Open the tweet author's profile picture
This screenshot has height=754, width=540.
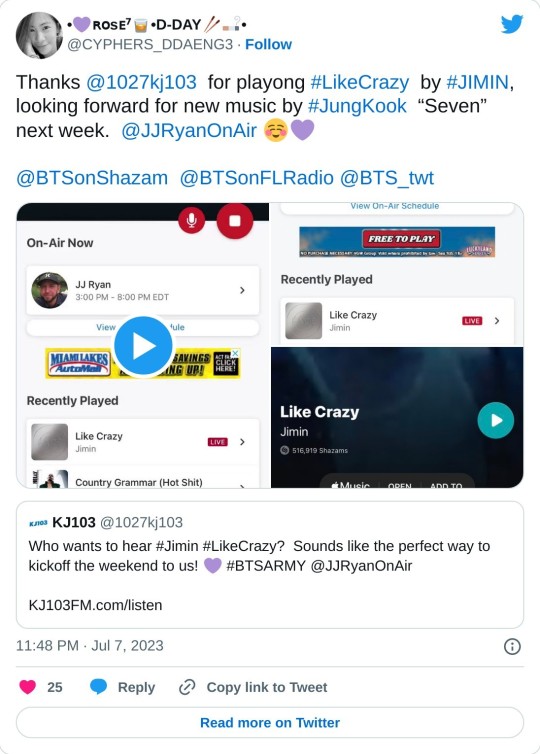[x=39, y=35]
